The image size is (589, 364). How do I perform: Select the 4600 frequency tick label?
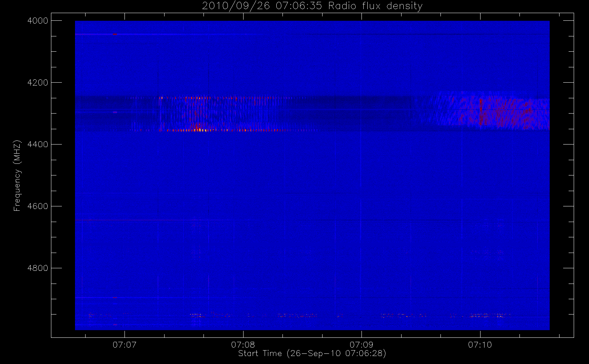pos(38,206)
